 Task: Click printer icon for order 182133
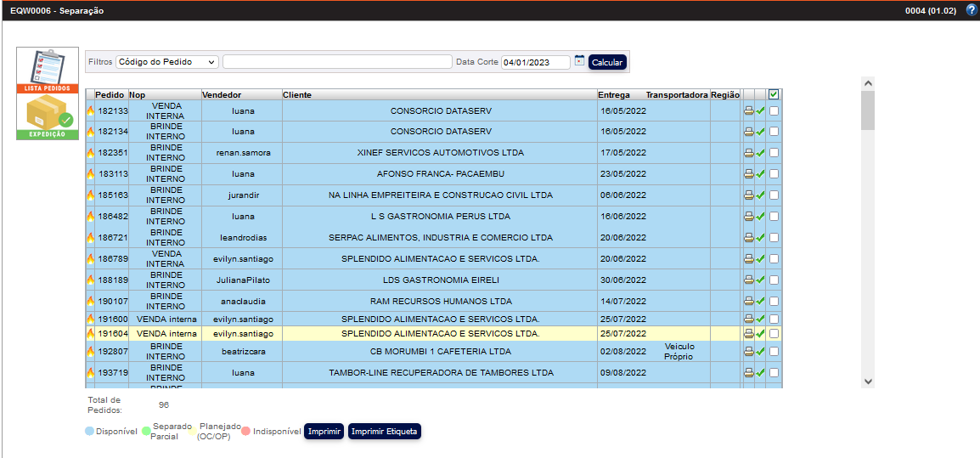(748, 110)
